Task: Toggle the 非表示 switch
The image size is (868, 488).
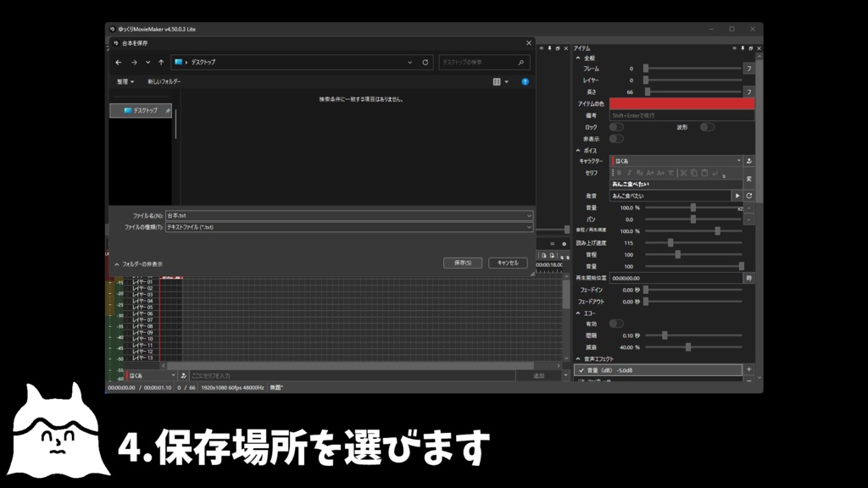Action: click(x=616, y=139)
